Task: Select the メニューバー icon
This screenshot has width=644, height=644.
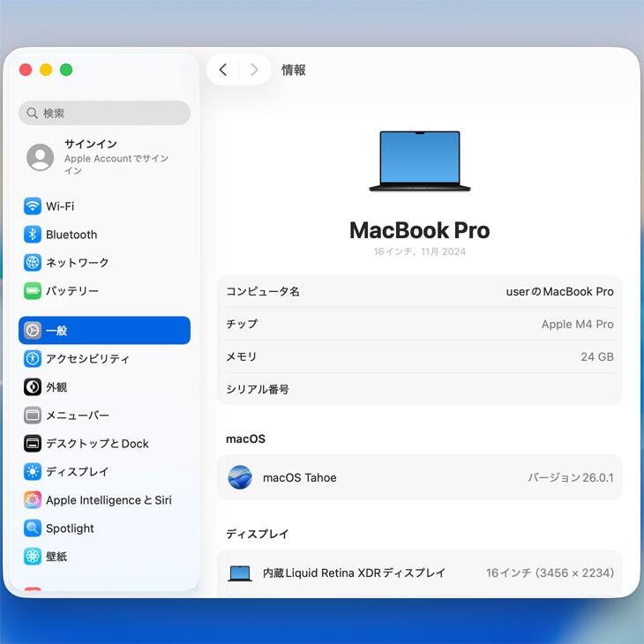Action: pyautogui.click(x=33, y=416)
